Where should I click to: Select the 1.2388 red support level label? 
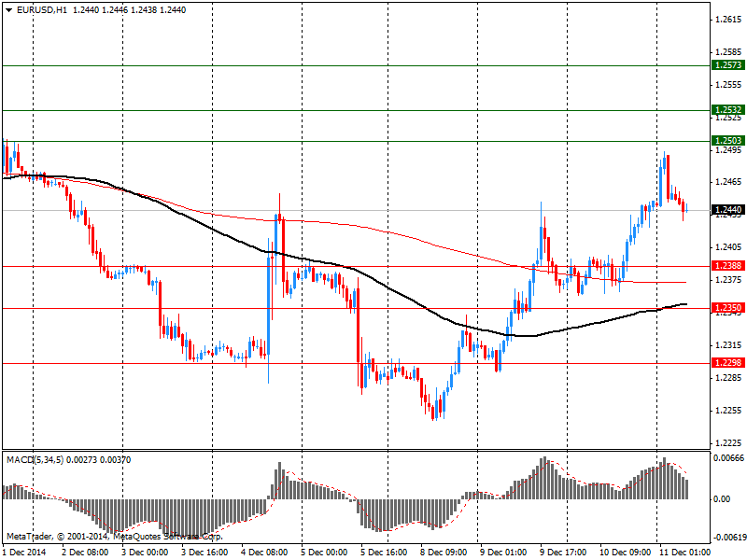[728, 266]
